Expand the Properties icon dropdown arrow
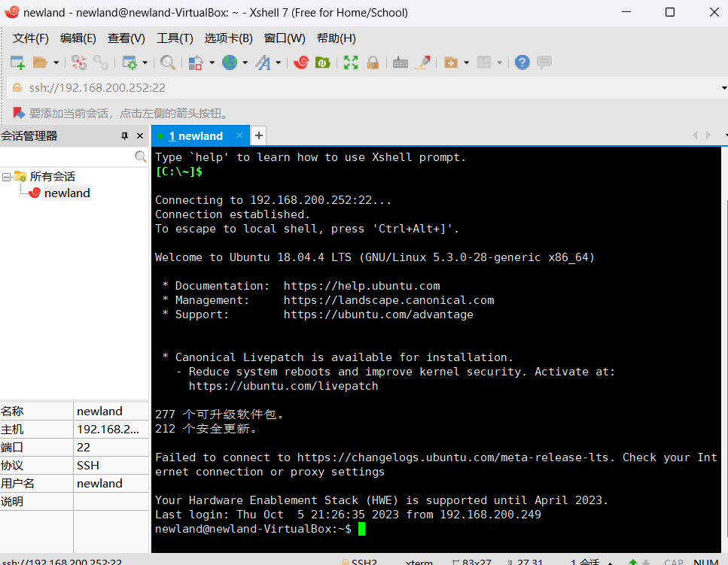 point(145,62)
